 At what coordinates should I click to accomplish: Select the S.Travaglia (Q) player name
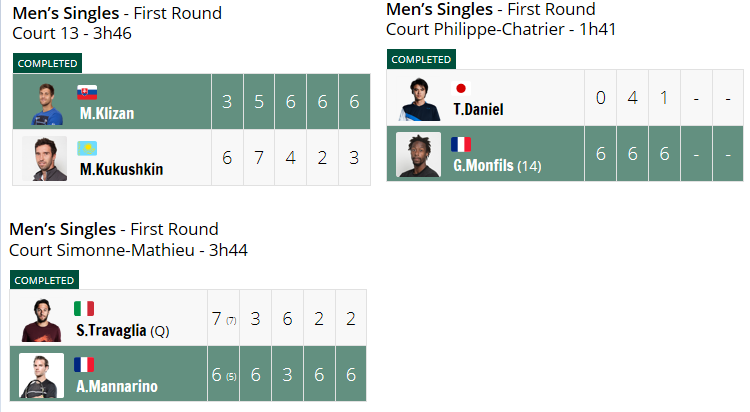(123, 331)
